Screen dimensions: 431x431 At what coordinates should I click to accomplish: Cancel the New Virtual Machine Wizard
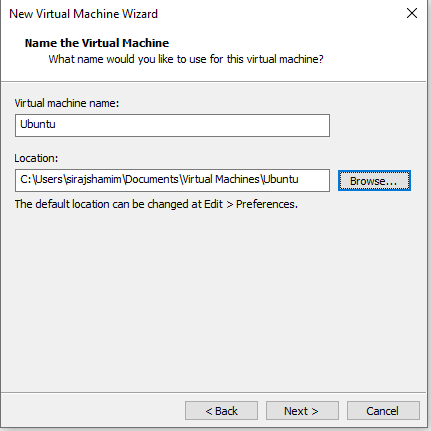coord(383,411)
